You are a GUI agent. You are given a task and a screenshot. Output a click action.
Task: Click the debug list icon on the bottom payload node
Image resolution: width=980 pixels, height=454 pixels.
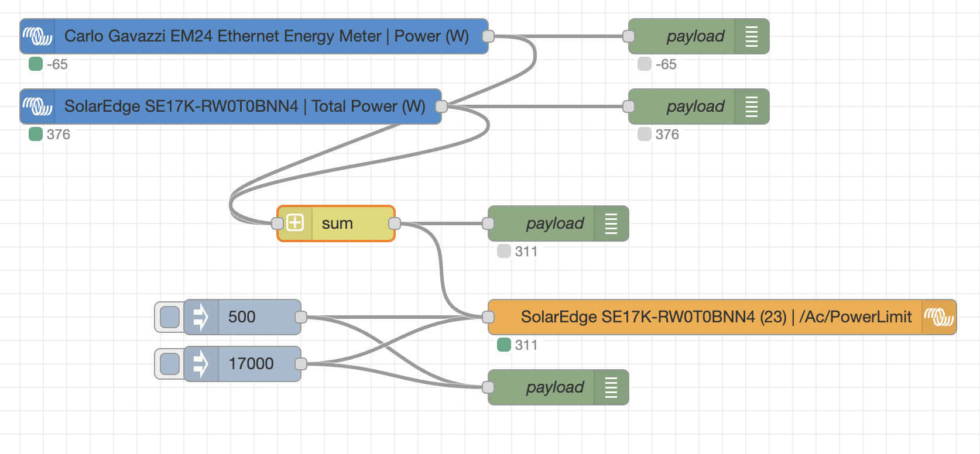(611, 387)
